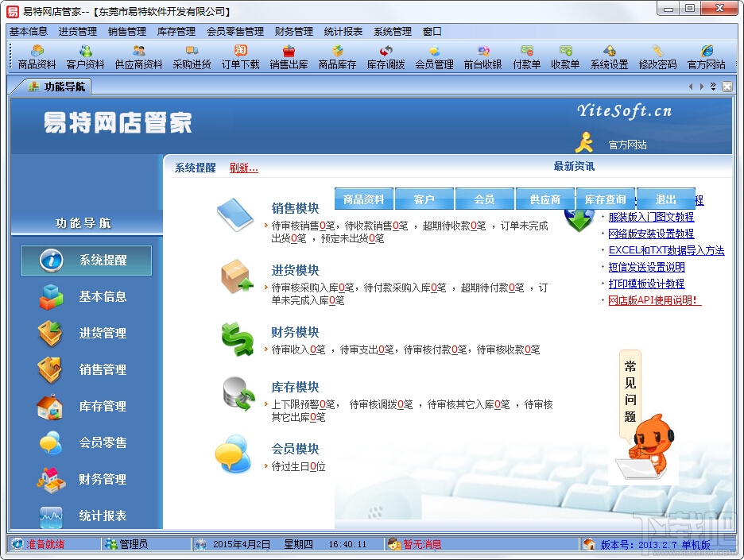The image size is (744, 560).
Task: Click 版本号 text in status bar
Action: tap(655, 545)
